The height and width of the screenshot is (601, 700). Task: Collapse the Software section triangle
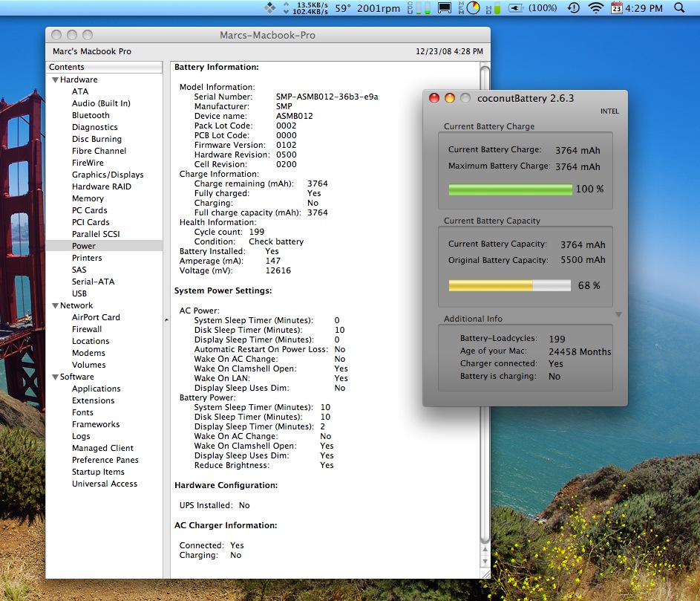tap(56, 377)
